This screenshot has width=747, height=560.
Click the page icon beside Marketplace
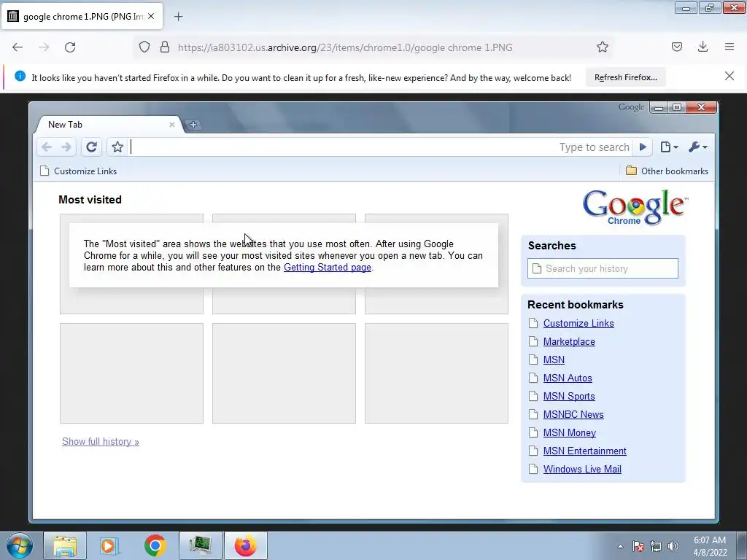click(x=533, y=341)
